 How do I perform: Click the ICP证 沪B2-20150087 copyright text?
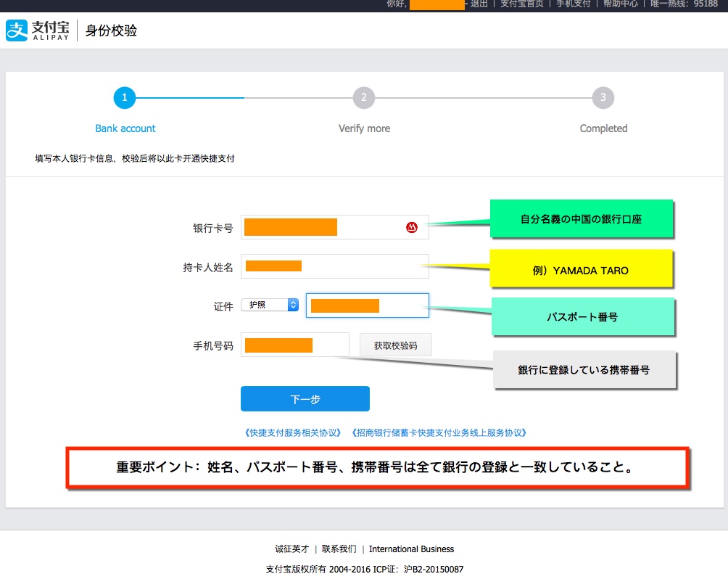365,570
